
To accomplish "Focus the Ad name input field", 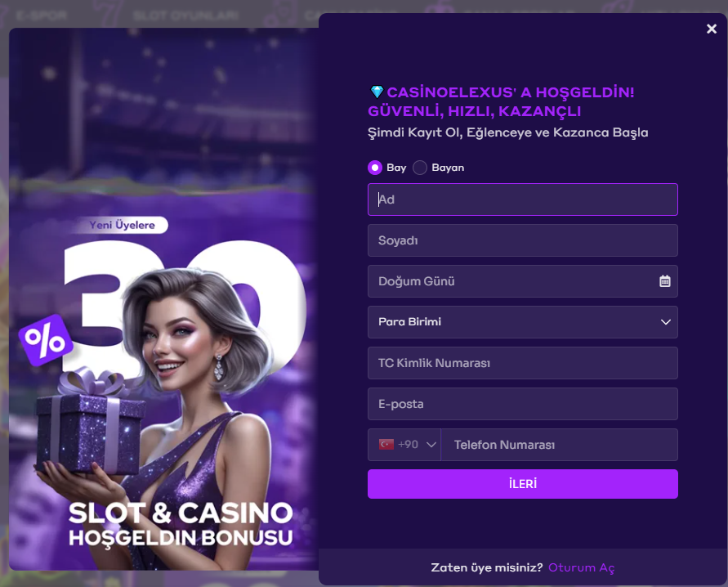I will [x=522, y=199].
